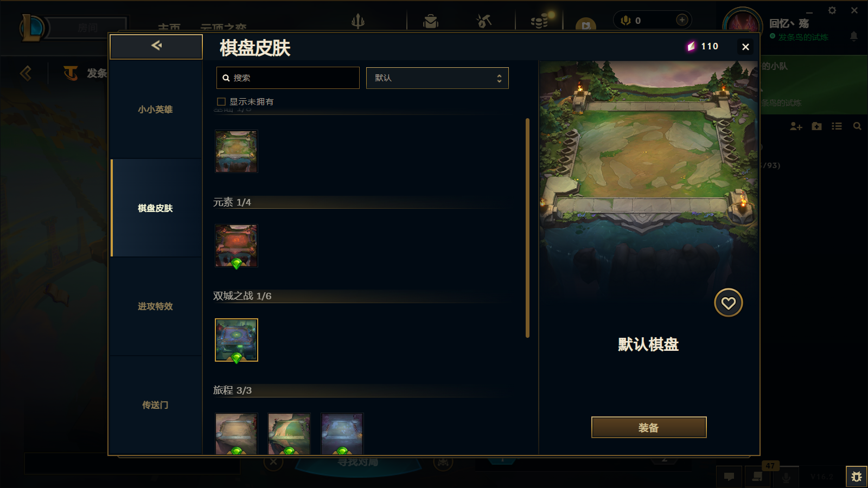Image resolution: width=868 pixels, height=488 pixels.
Task: Switch to the 进攻特效 tab
Action: coord(155,306)
